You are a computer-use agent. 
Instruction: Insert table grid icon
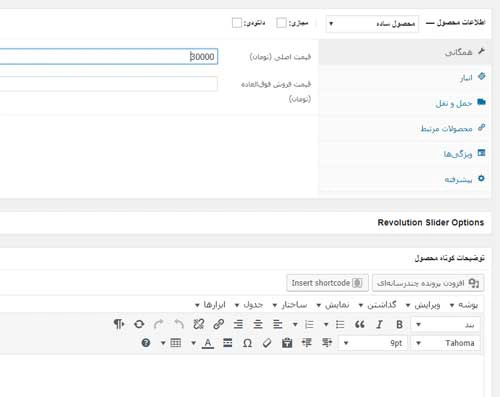point(176,343)
